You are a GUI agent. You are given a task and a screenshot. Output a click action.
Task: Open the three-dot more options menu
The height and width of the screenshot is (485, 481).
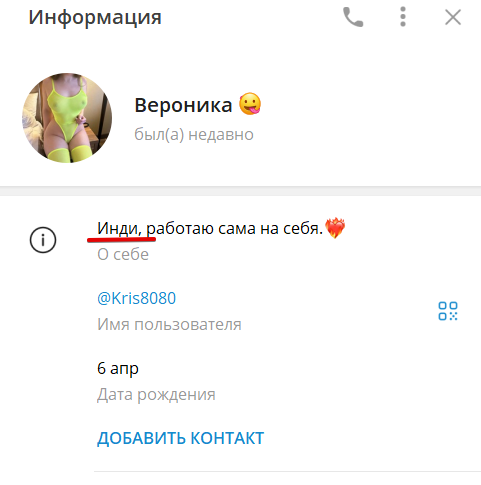coord(403,17)
